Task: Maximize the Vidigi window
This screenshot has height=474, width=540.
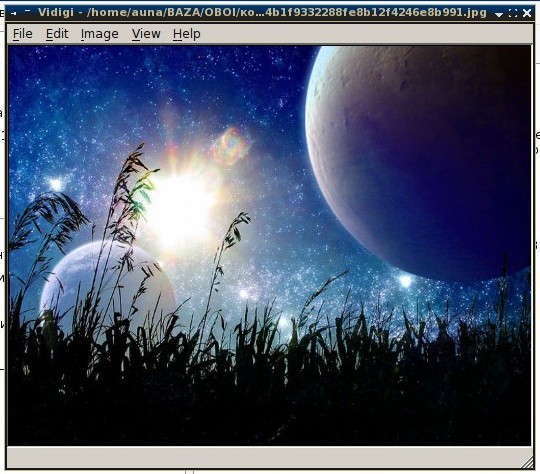Action: click(x=513, y=13)
